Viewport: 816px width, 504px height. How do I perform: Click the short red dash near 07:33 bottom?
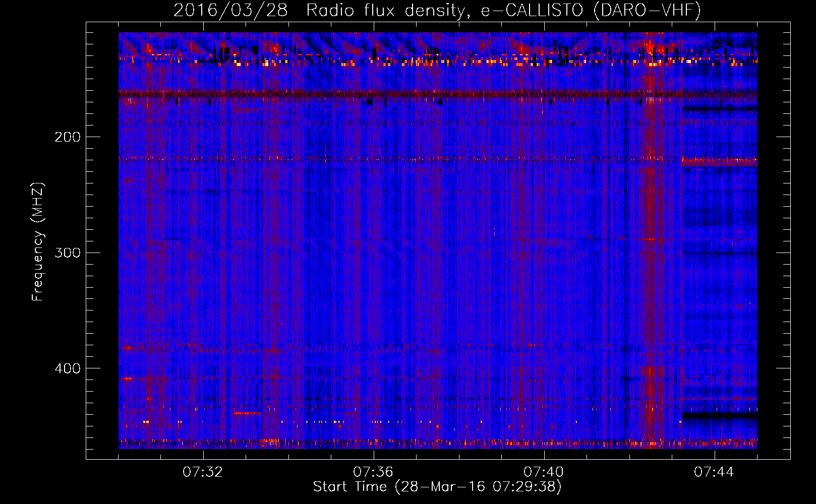click(247, 413)
